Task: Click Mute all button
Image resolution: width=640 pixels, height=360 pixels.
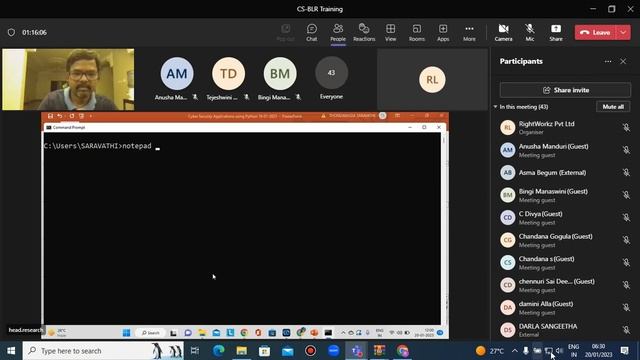Action: pos(613,107)
